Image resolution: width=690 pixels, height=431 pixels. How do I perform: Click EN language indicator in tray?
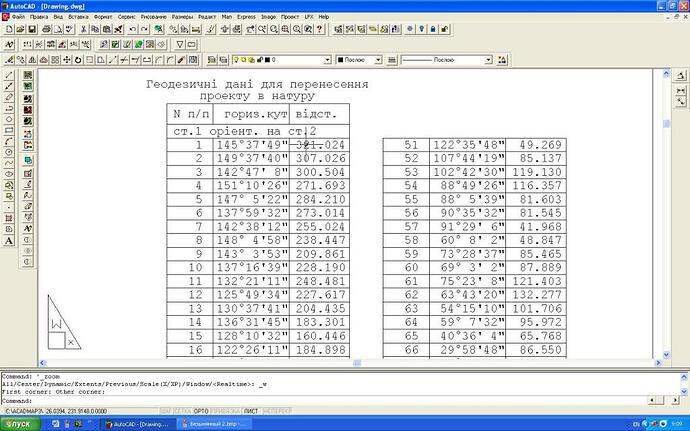635,424
